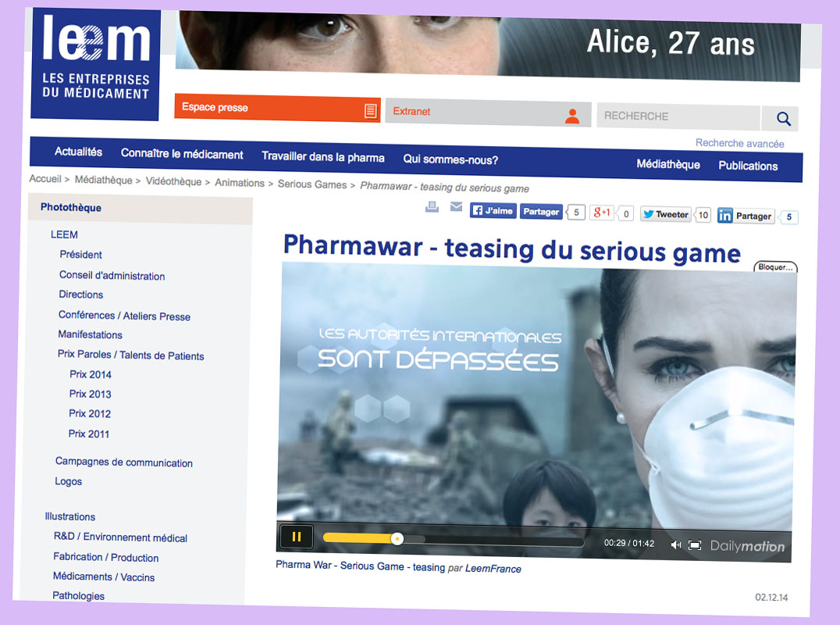Click the Recherche avancée link
The width and height of the screenshot is (840, 625).
click(739, 144)
